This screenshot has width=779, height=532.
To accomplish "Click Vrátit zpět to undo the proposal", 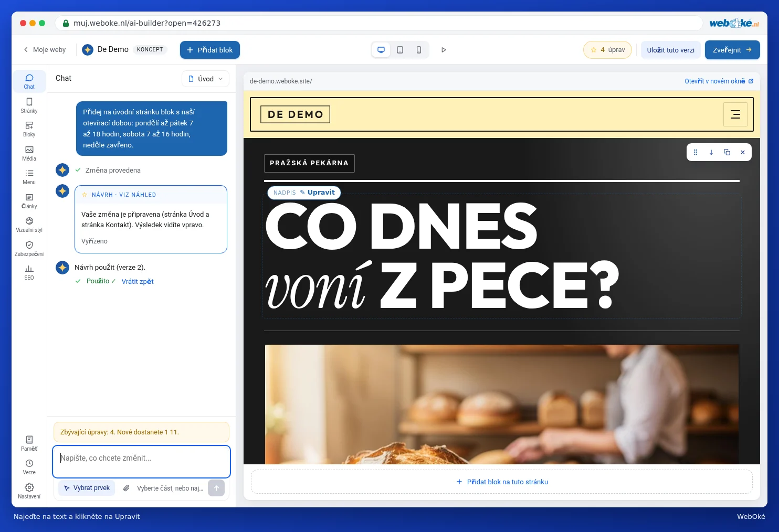I will point(138,282).
